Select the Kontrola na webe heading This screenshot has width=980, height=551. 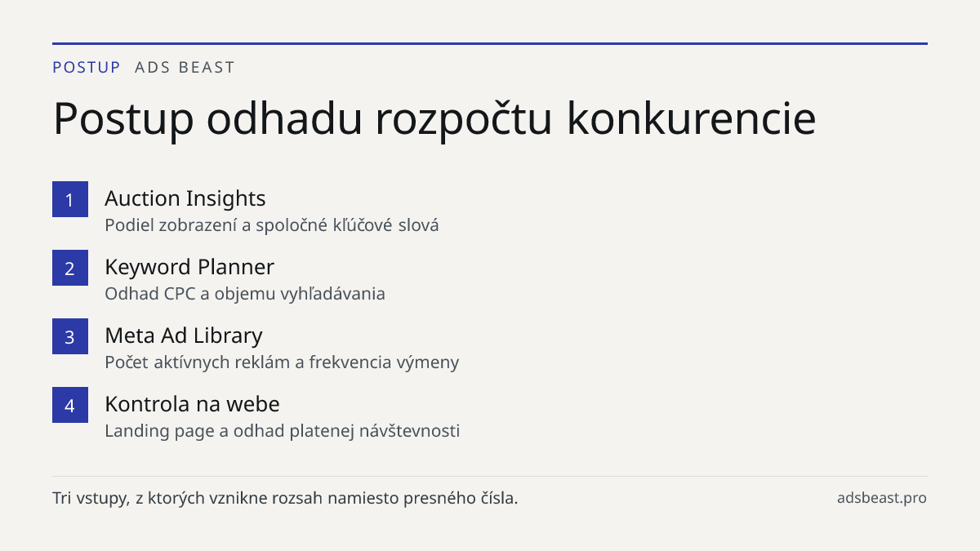(192, 404)
